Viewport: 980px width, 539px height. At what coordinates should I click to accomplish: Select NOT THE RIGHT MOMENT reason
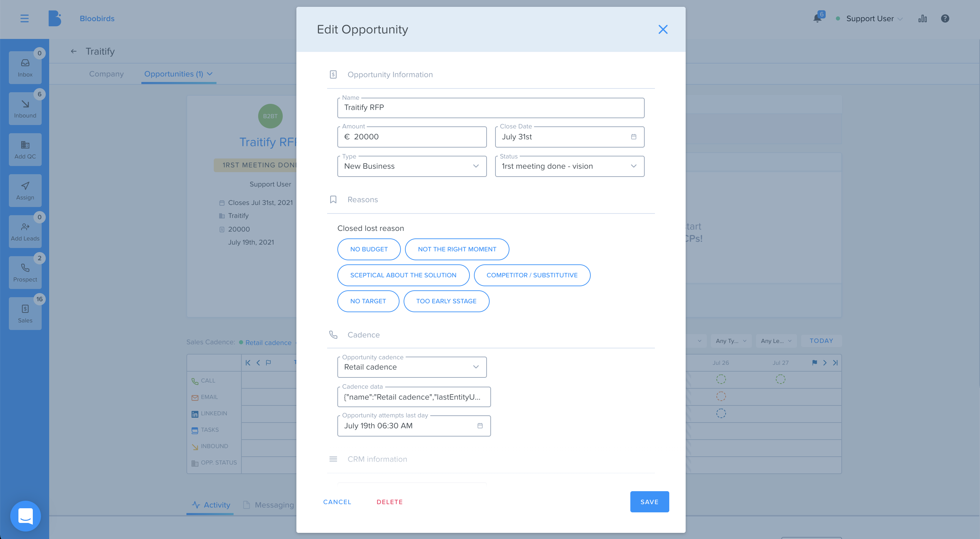pos(457,249)
